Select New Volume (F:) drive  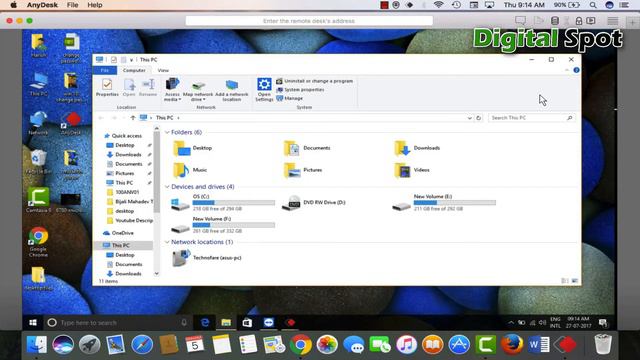click(223, 225)
